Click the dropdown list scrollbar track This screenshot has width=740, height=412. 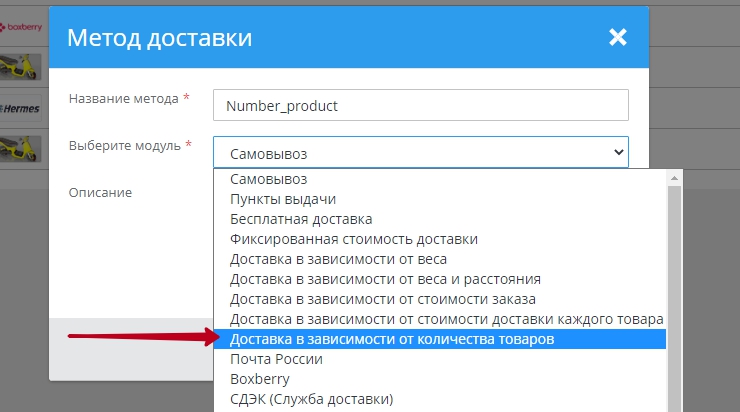tap(674, 300)
